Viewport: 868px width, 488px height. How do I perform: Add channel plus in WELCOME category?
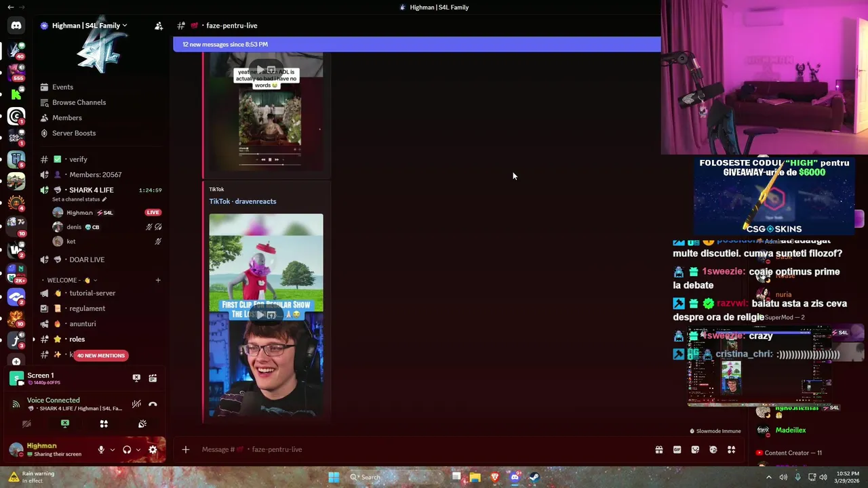point(158,280)
